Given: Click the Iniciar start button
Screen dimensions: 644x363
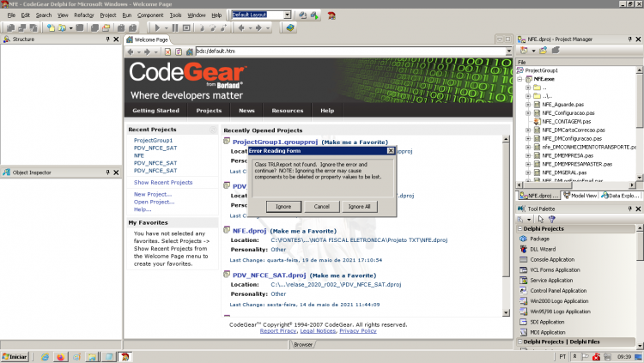Looking at the screenshot, I should point(15,356).
